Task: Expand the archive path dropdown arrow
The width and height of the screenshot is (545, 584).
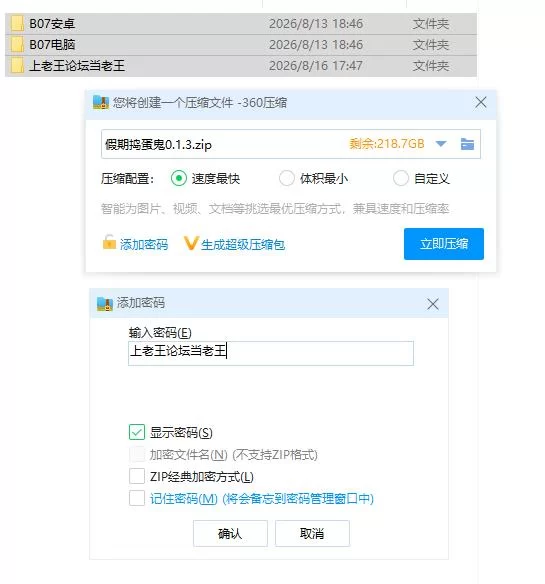Action: pyautogui.click(x=441, y=144)
